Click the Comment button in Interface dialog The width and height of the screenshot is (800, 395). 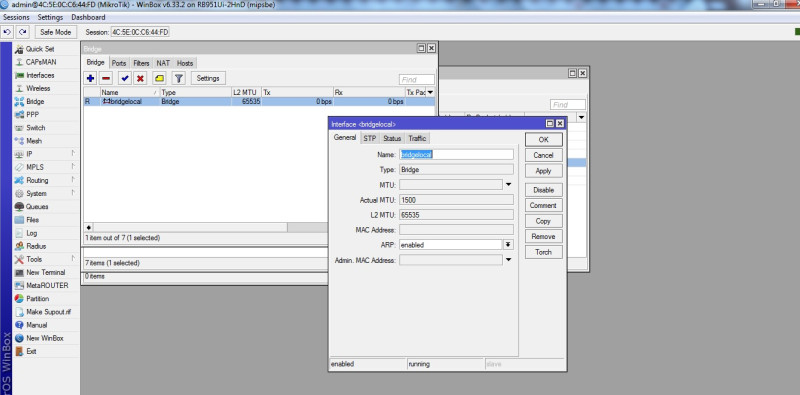tap(543, 205)
